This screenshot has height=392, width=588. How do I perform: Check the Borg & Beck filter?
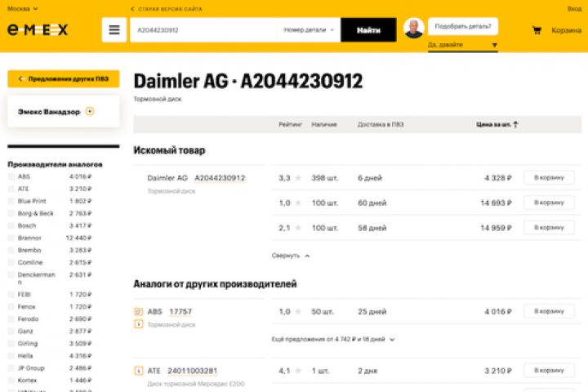click(x=11, y=213)
